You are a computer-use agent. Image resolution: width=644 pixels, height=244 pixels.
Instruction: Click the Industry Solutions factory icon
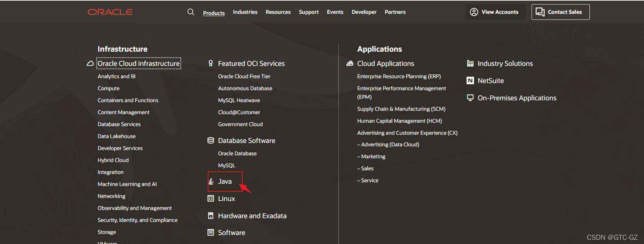coord(470,64)
